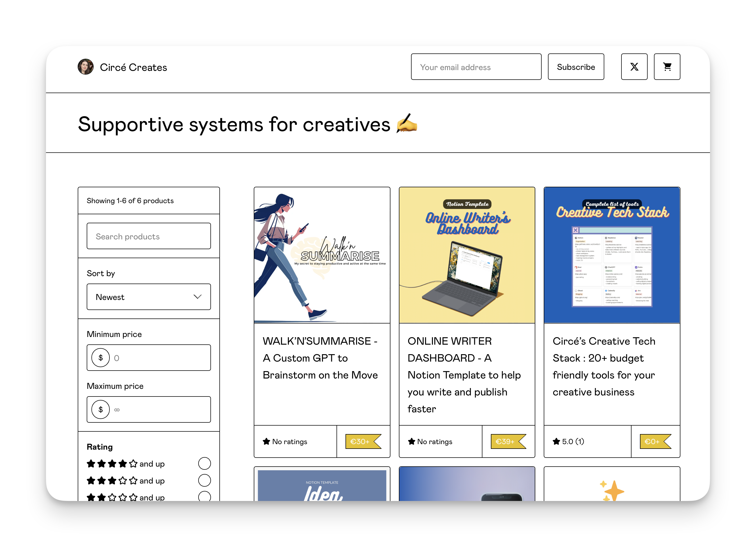
Task: Click the dollar icon in Maximum price
Action: click(x=101, y=409)
